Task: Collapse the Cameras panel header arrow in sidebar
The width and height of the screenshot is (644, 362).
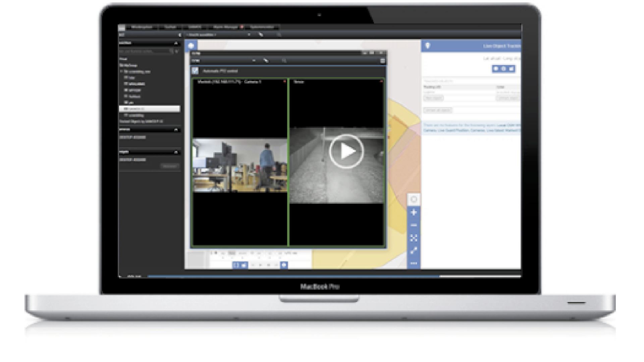Action: 176,129
